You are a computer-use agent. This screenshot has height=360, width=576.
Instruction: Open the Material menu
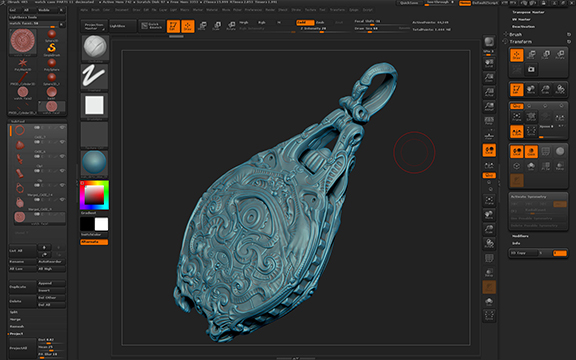[212, 10]
